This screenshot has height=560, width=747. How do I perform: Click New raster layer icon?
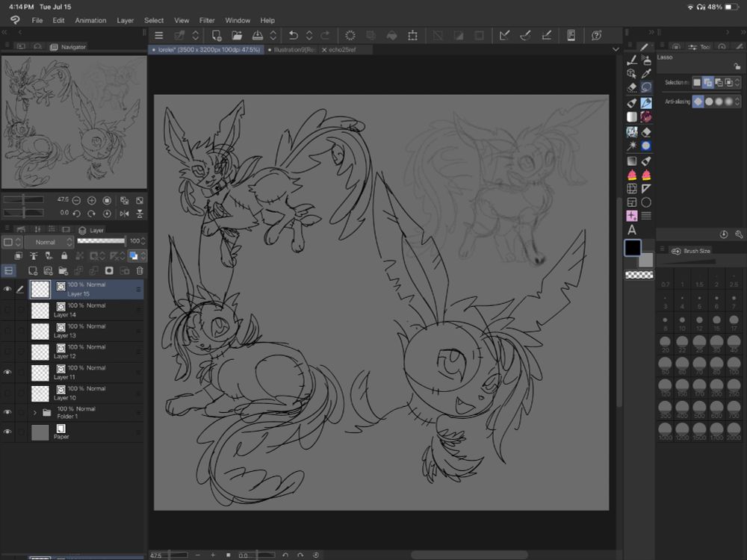click(32, 271)
